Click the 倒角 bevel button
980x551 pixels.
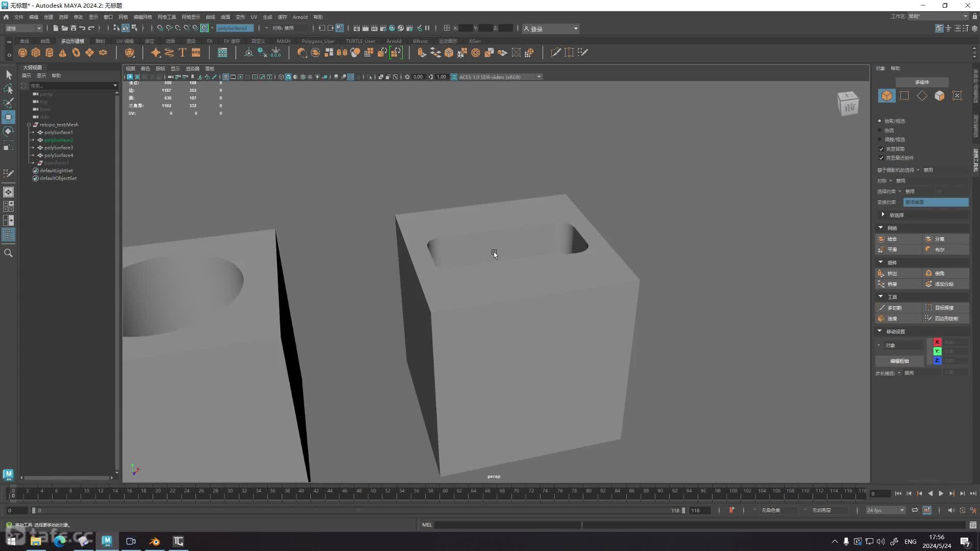pyautogui.click(x=946, y=273)
